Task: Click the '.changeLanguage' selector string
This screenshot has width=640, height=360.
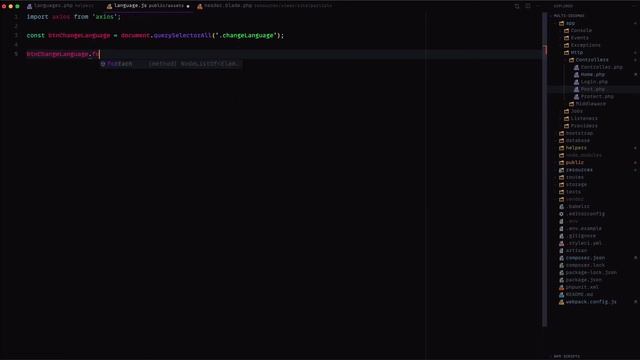Action: 246,36
